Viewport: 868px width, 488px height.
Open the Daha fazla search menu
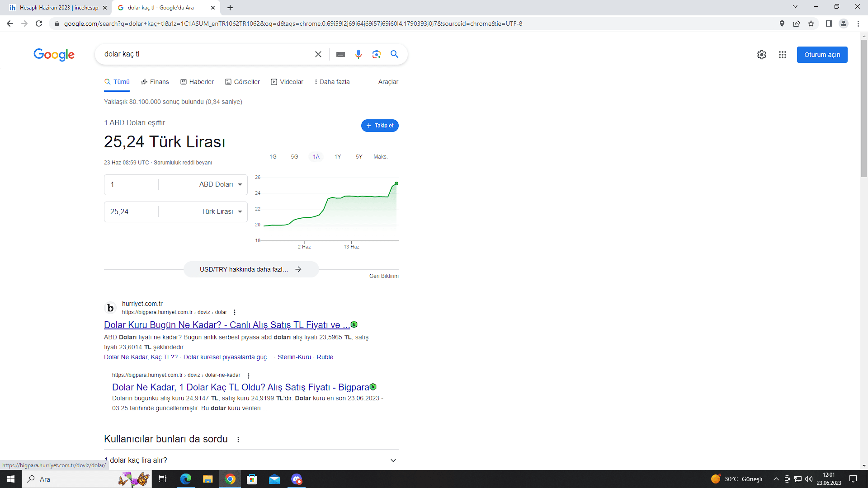coord(332,82)
